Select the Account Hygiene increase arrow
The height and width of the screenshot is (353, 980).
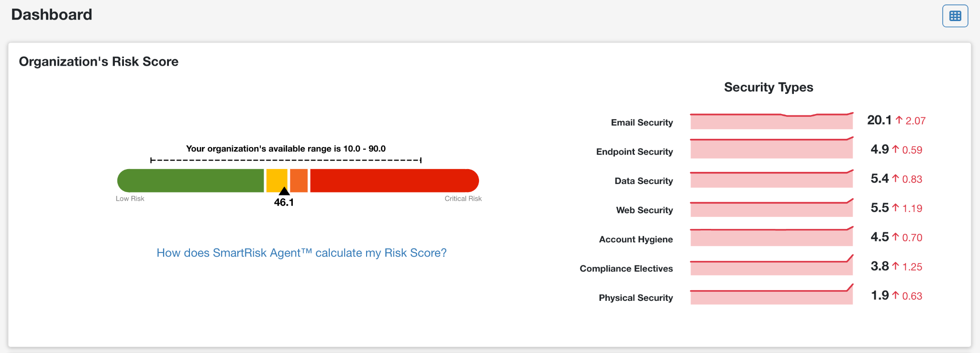(x=896, y=237)
